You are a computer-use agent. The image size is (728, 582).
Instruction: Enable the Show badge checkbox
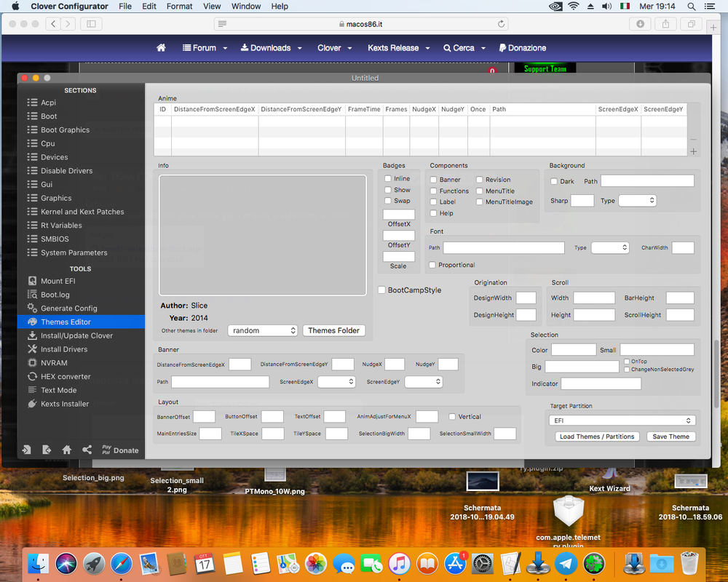click(x=388, y=189)
